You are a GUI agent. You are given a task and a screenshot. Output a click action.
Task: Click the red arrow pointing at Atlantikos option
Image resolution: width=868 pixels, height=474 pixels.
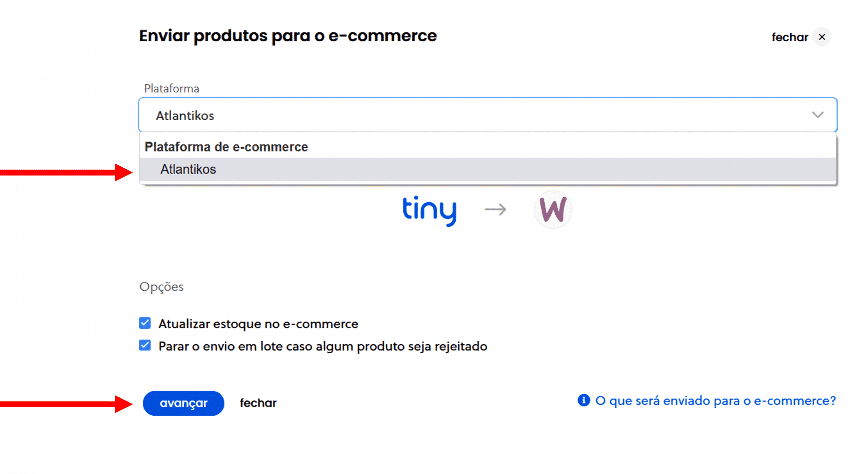coord(66,172)
